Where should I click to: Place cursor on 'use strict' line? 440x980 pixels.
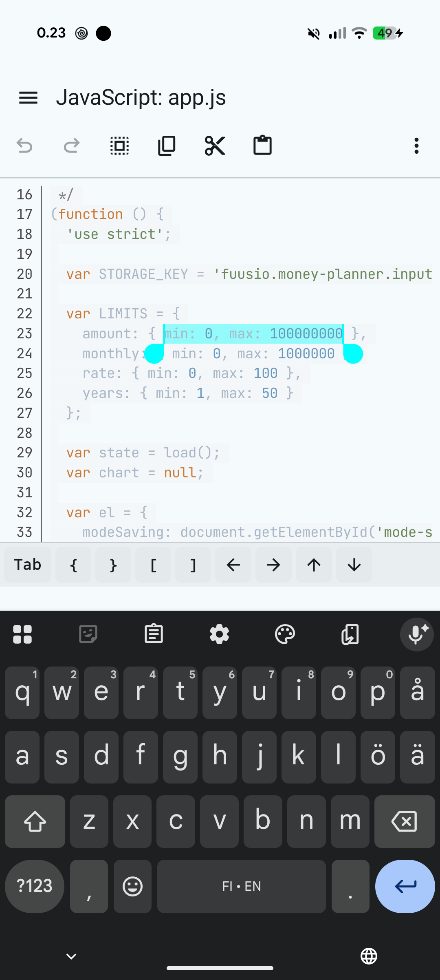(119, 234)
